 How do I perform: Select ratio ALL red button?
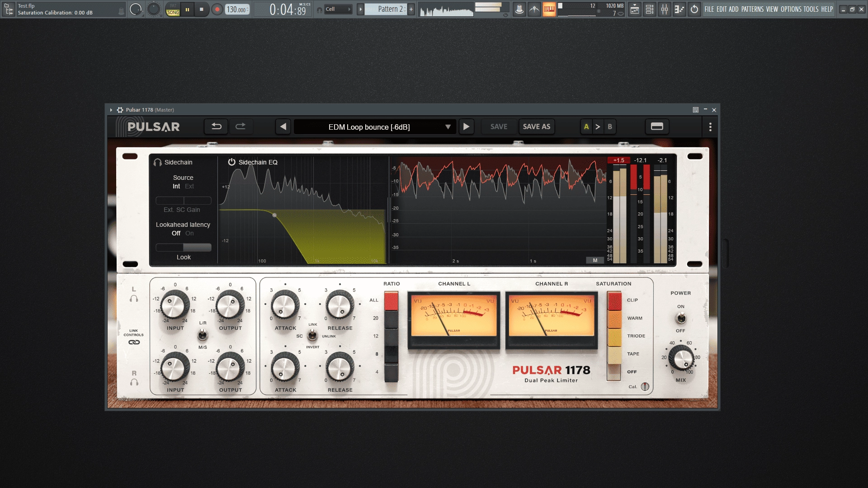coord(391,300)
